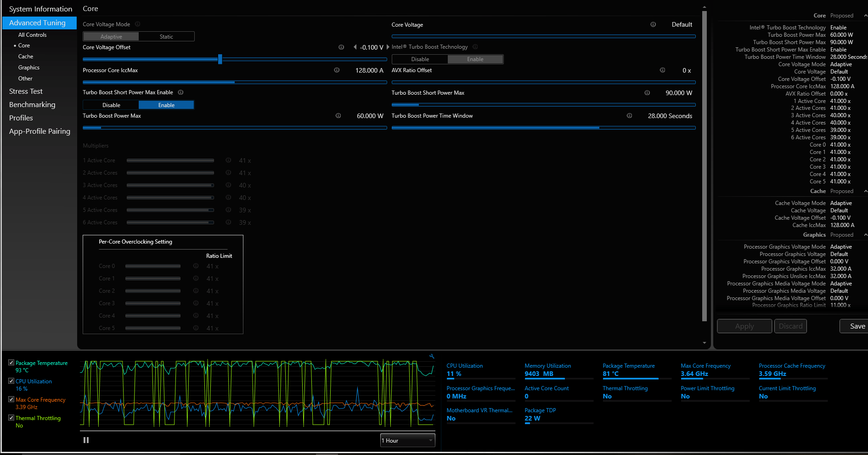Set Core Voltage Mode to Adaptive
The width and height of the screenshot is (868, 455).
111,37
